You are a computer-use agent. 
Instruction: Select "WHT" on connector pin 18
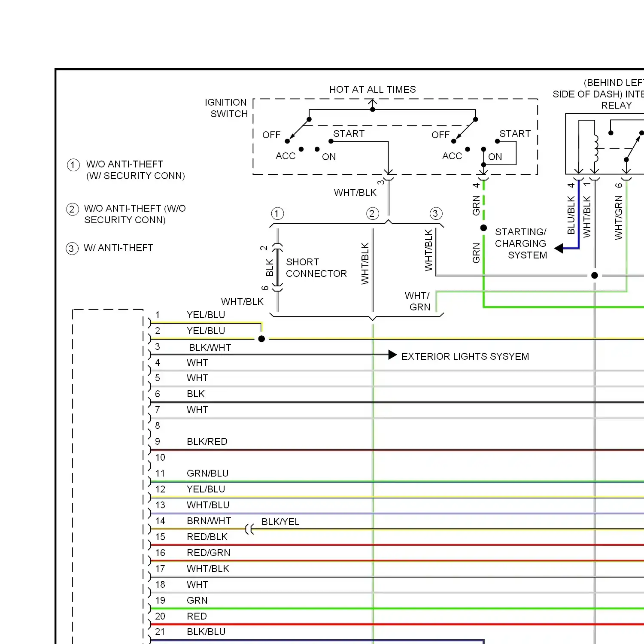197,584
